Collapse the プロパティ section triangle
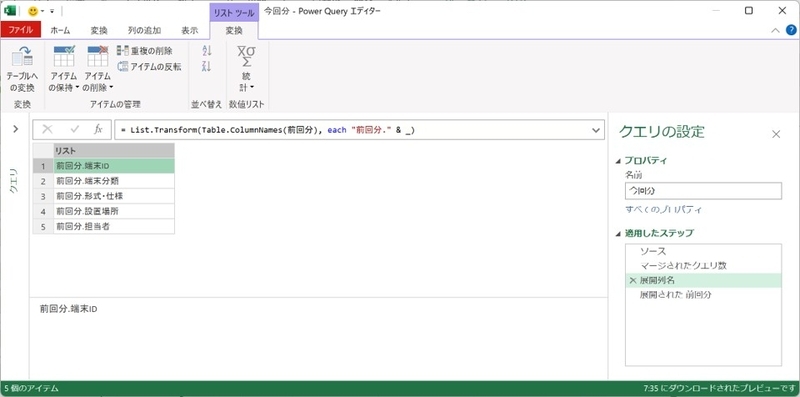This screenshot has width=800, height=397. [619, 161]
